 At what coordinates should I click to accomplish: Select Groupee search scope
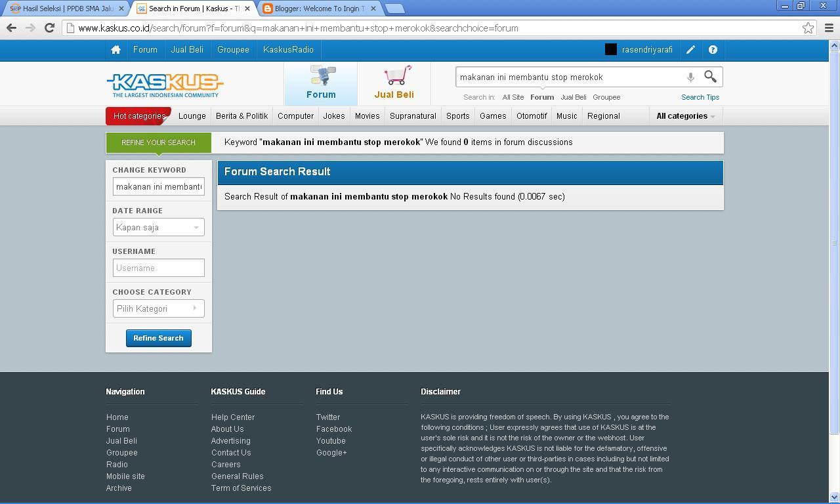tap(606, 97)
